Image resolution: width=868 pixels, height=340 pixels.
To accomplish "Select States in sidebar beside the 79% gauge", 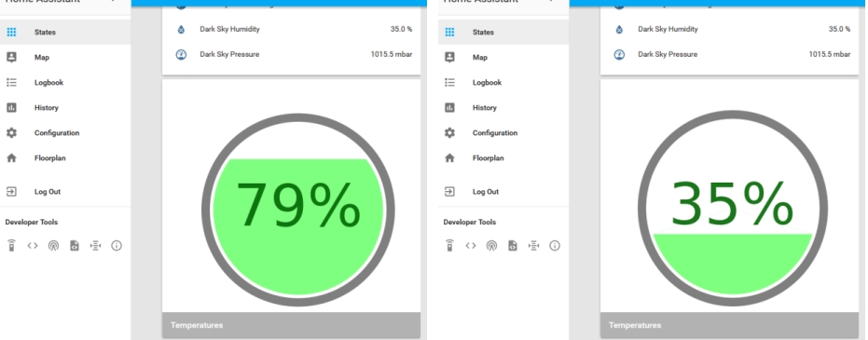I will [x=65, y=32].
